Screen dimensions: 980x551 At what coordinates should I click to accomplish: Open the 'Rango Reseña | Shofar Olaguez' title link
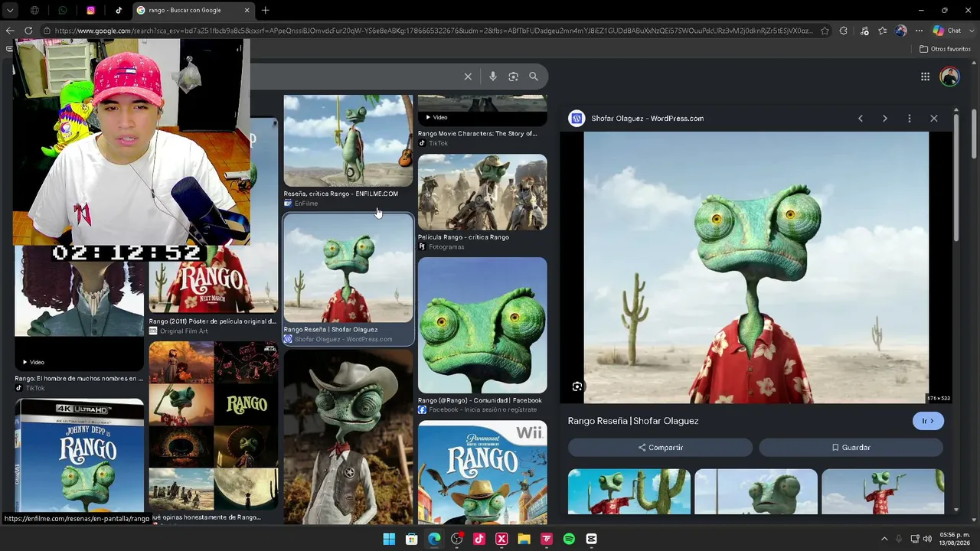click(633, 421)
